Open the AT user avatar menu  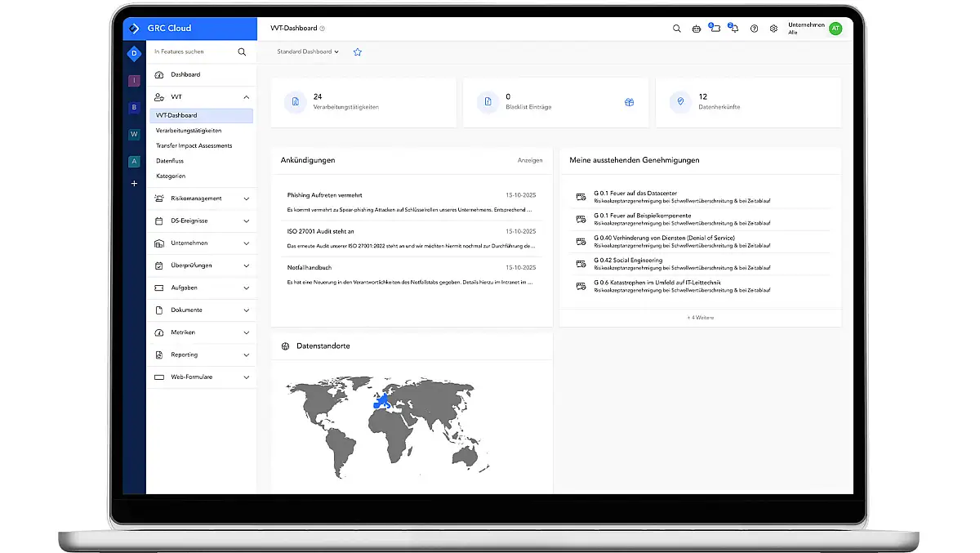pos(835,29)
